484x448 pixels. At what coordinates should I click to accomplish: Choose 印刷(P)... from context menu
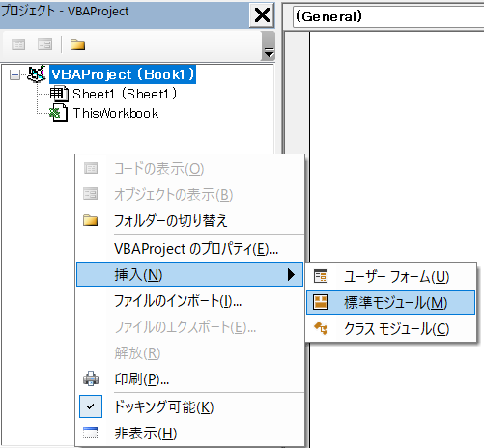coord(190,379)
